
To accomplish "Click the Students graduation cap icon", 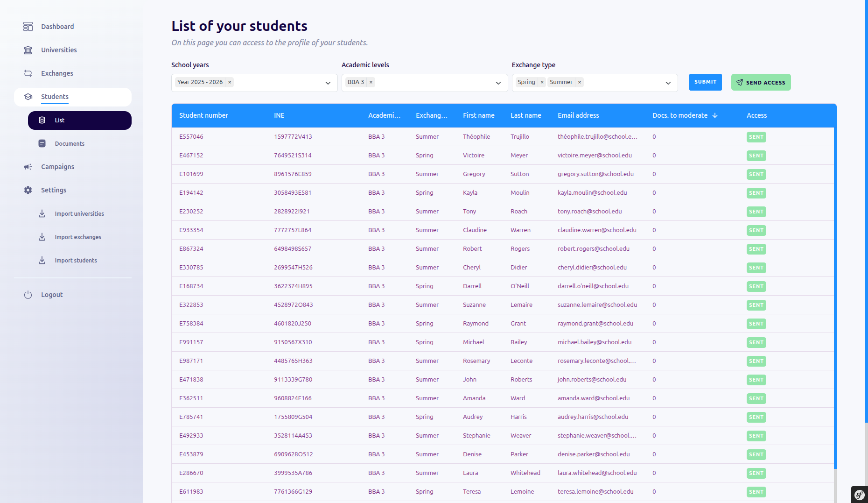I will point(28,97).
